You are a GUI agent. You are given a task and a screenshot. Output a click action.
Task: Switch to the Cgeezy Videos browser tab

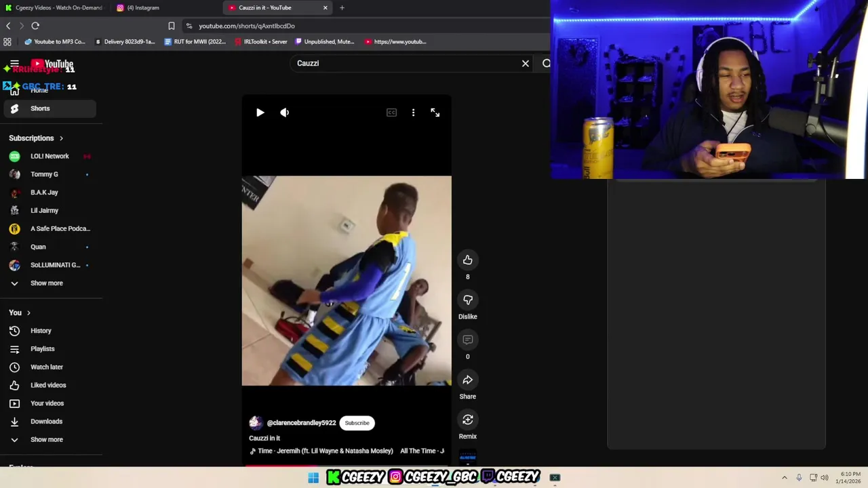coord(54,7)
